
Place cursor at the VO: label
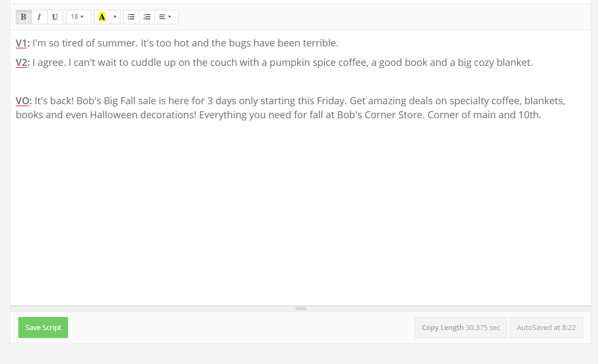[24, 101]
